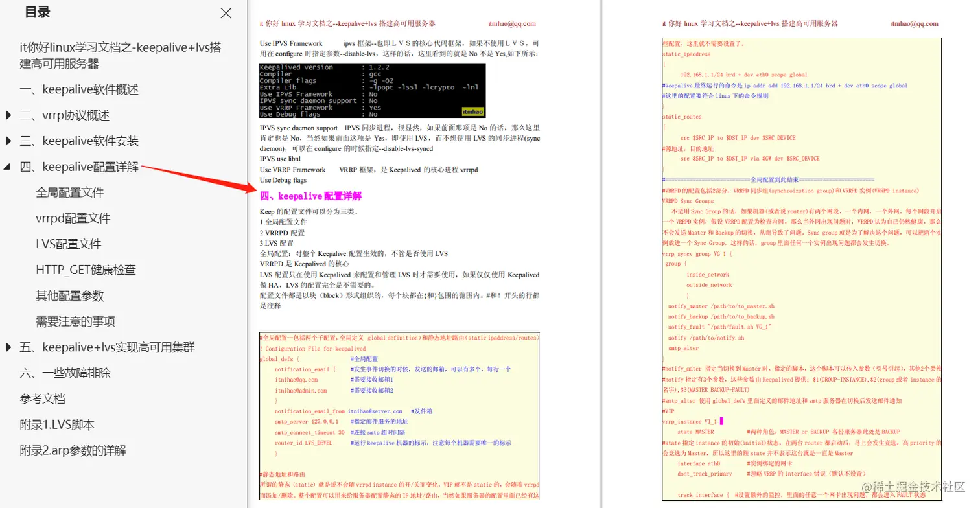Expand section 三、keepalive软件安装

(x=8, y=141)
